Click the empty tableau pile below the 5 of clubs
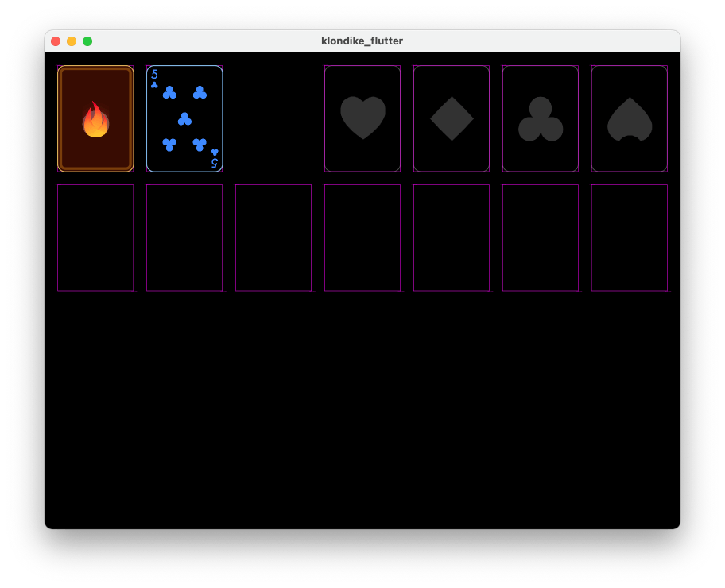The width and height of the screenshot is (725, 588). [x=184, y=238]
